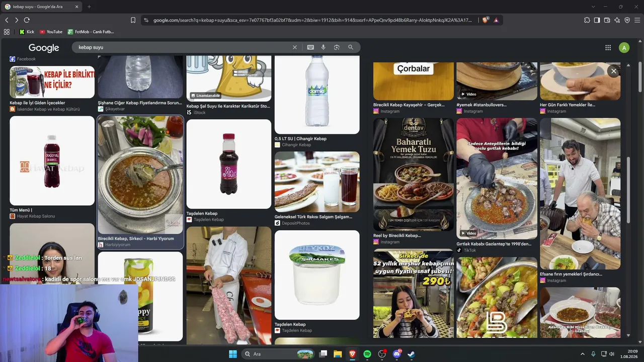Open the taskbar clock and date
644x362 pixels.
tap(628, 354)
